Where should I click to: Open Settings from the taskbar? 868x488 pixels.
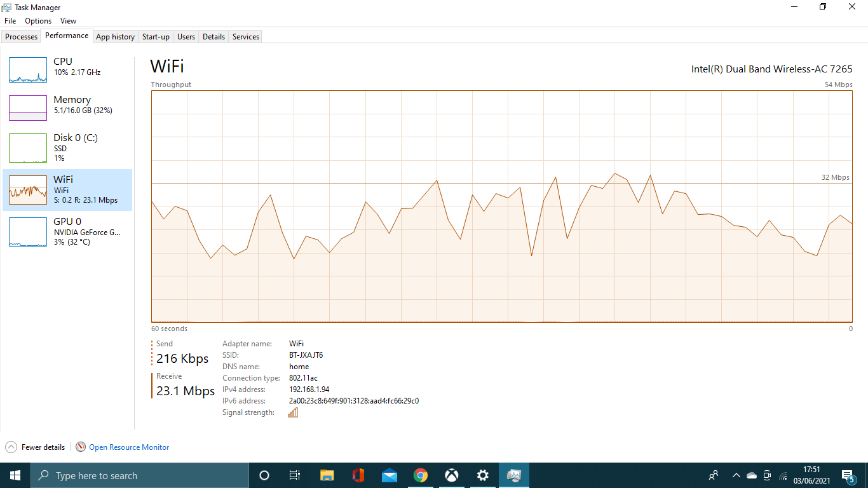(x=483, y=475)
